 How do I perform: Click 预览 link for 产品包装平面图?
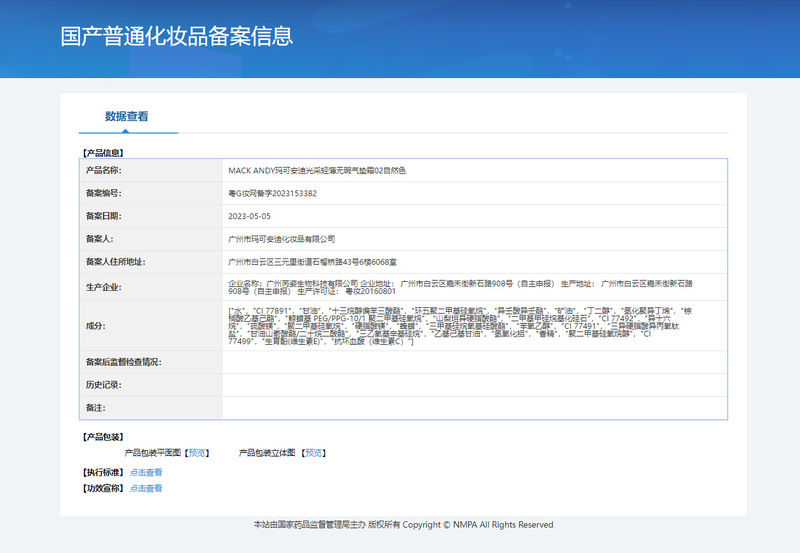[x=196, y=453]
